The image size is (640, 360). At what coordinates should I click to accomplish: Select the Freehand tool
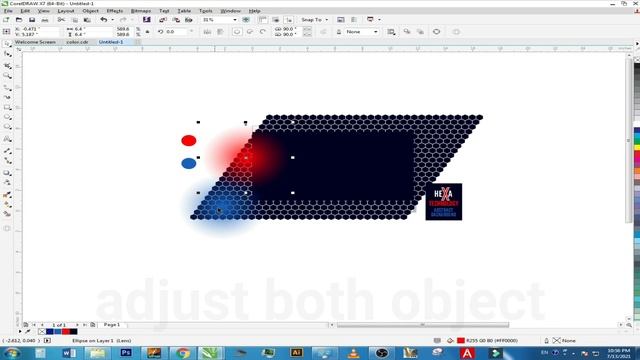(7, 87)
